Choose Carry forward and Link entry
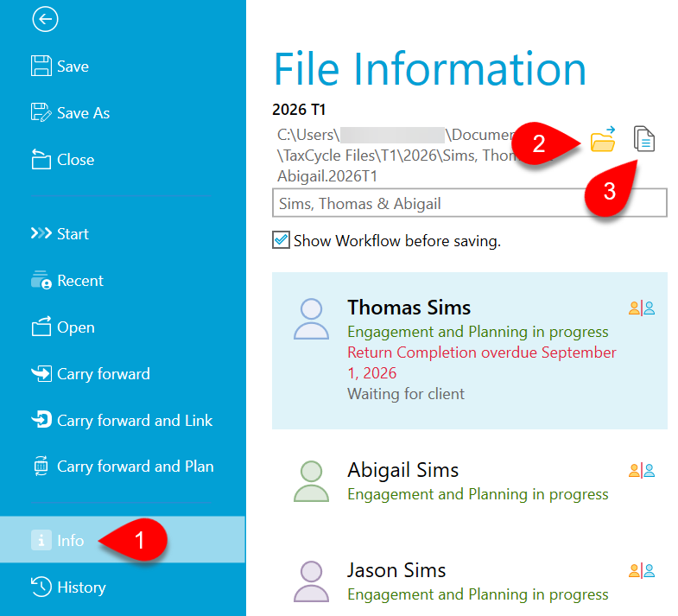The width and height of the screenshot is (678, 616). [x=123, y=420]
